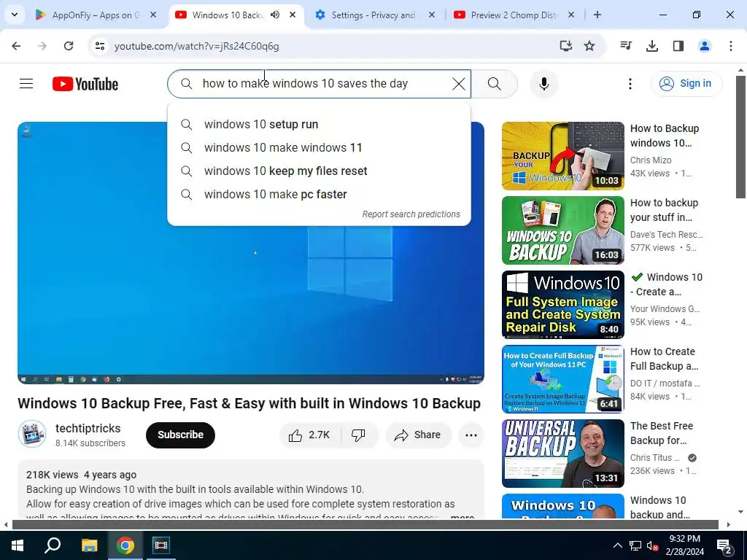Switch to the Preview 2 Chomp tab
The width and height of the screenshot is (747, 560).
(x=513, y=15)
